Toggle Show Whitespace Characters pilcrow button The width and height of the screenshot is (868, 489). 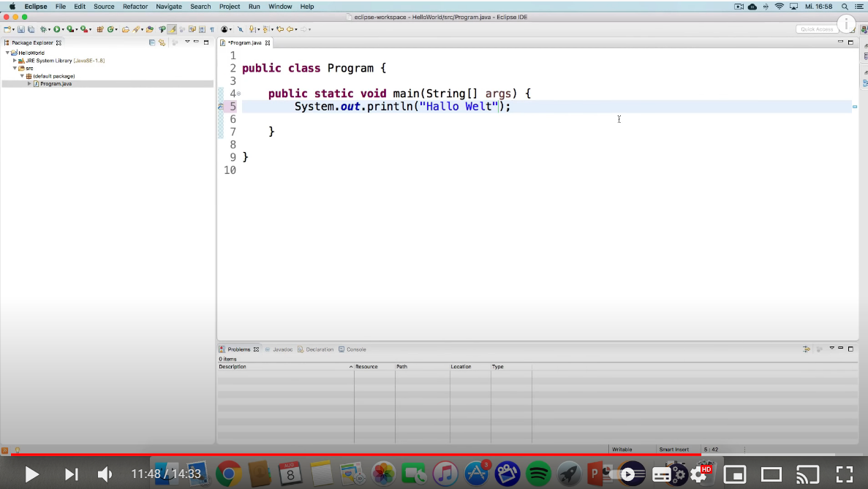(212, 29)
